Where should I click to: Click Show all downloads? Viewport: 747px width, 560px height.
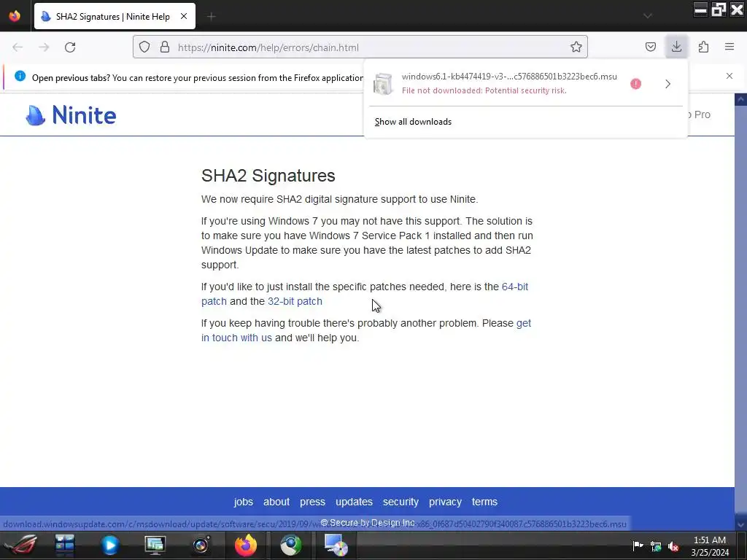[413, 122]
